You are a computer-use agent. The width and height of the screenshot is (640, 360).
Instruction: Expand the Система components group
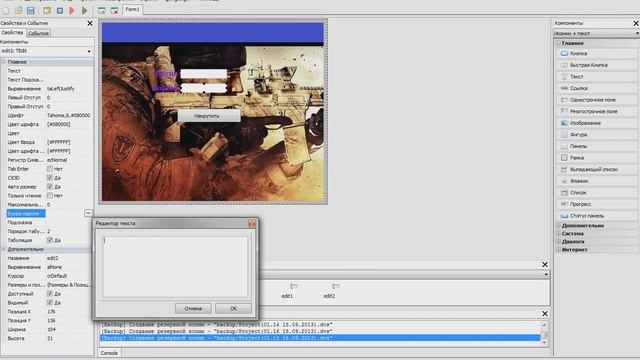point(558,233)
